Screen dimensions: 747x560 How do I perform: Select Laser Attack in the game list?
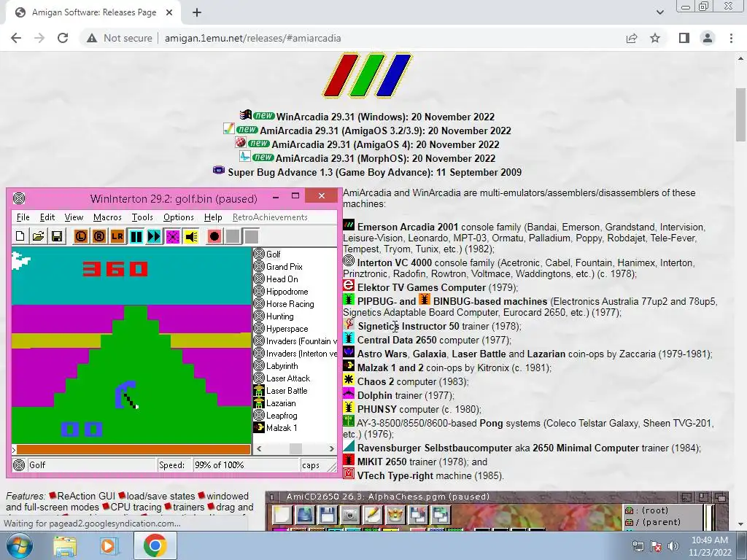pyautogui.click(x=287, y=378)
